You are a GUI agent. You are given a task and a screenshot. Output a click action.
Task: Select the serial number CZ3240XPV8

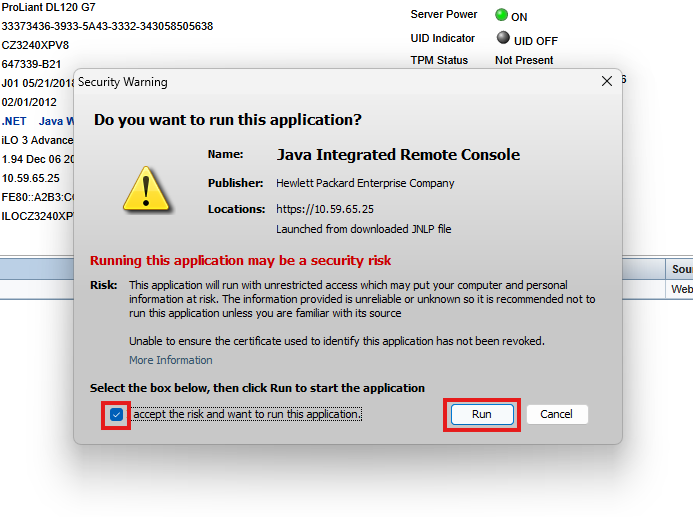35,45
